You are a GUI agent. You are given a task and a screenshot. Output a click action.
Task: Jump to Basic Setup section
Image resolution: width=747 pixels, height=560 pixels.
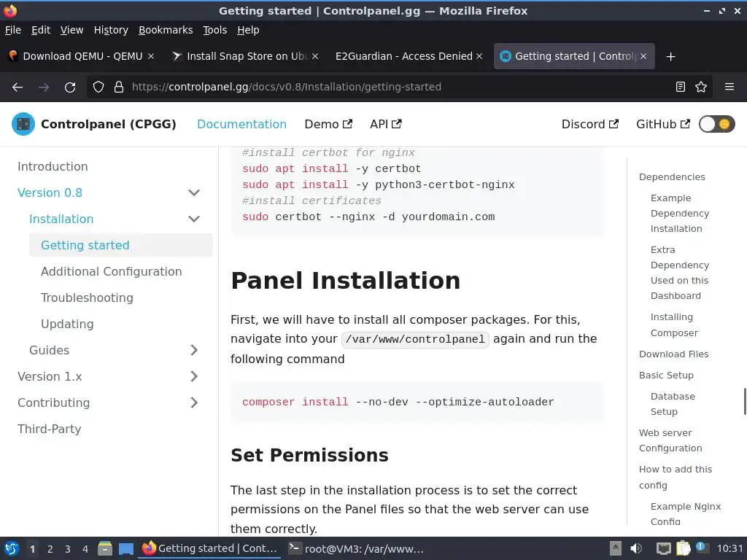pyautogui.click(x=666, y=376)
